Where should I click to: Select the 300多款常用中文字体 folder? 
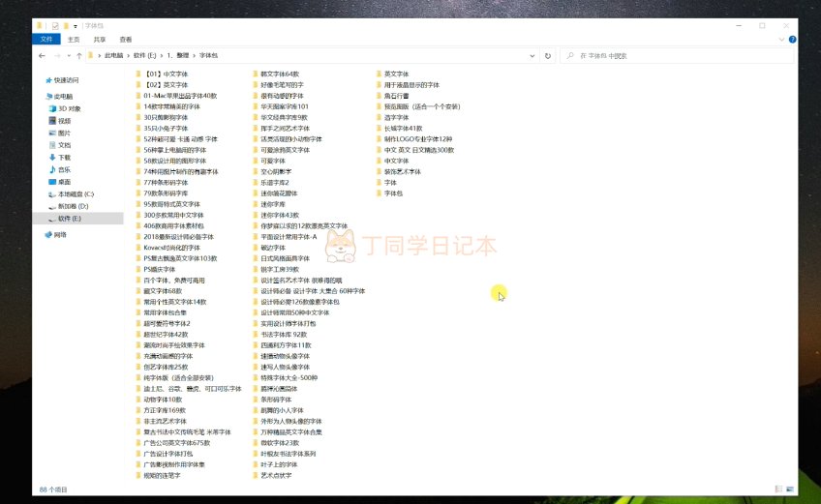coord(169,215)
